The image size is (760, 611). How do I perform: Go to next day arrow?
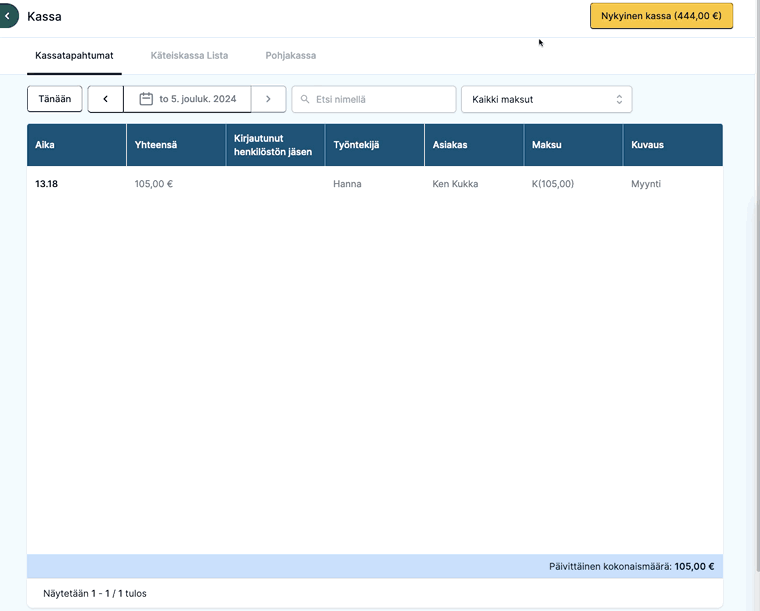tap(269, 99)
